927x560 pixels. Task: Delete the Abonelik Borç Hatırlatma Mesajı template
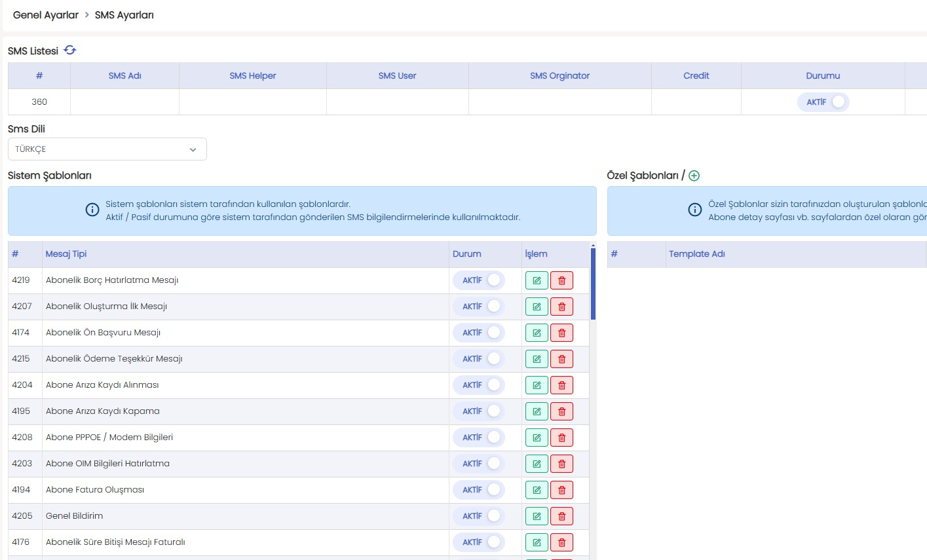(561, 280)
